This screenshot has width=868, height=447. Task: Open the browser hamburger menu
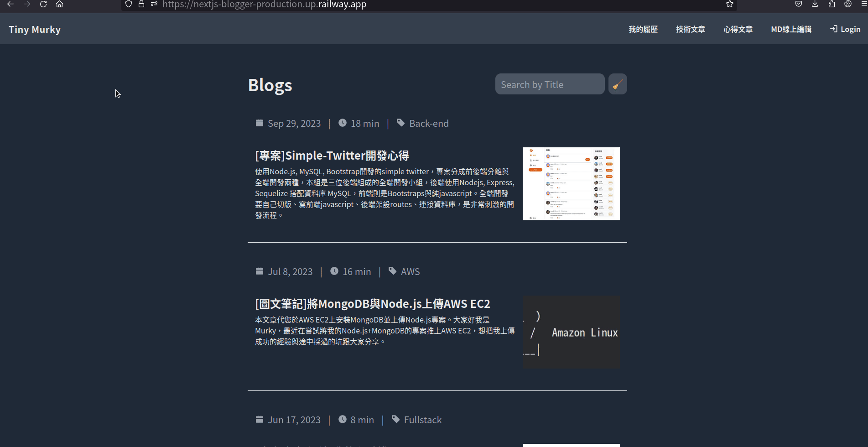point(864,4)
